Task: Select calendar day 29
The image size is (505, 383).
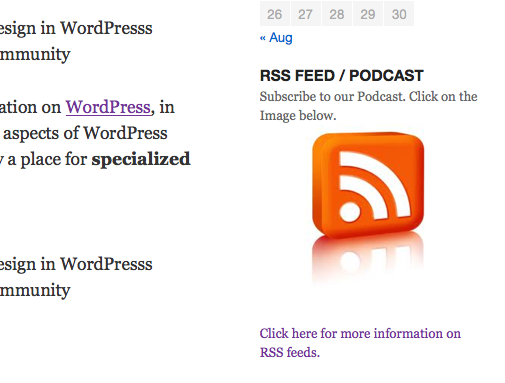Action: (x=368, y=14)
